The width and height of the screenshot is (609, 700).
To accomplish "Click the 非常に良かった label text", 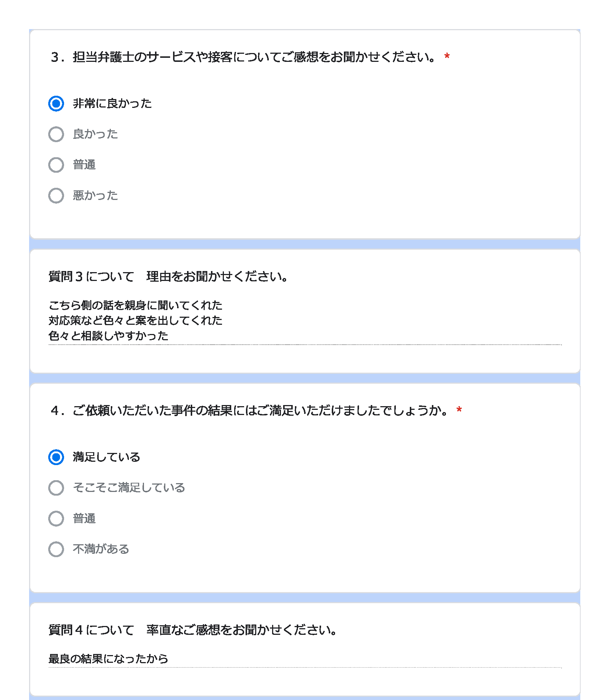I will click(x=112, y=103).
